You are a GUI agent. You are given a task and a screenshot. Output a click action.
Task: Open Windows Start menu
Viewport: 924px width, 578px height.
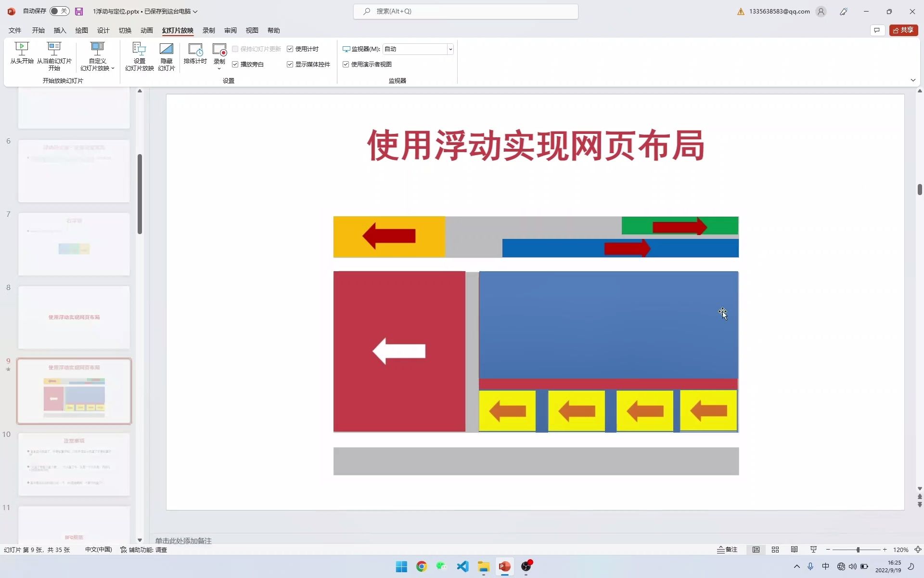point(401,566)
